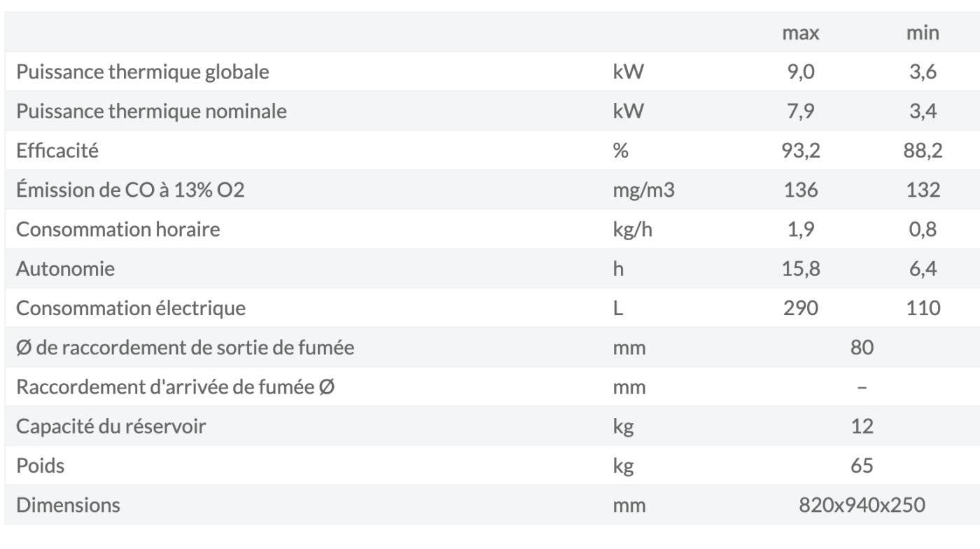
Task: Click the kg/h unit cell
Action: coord(632,230)
